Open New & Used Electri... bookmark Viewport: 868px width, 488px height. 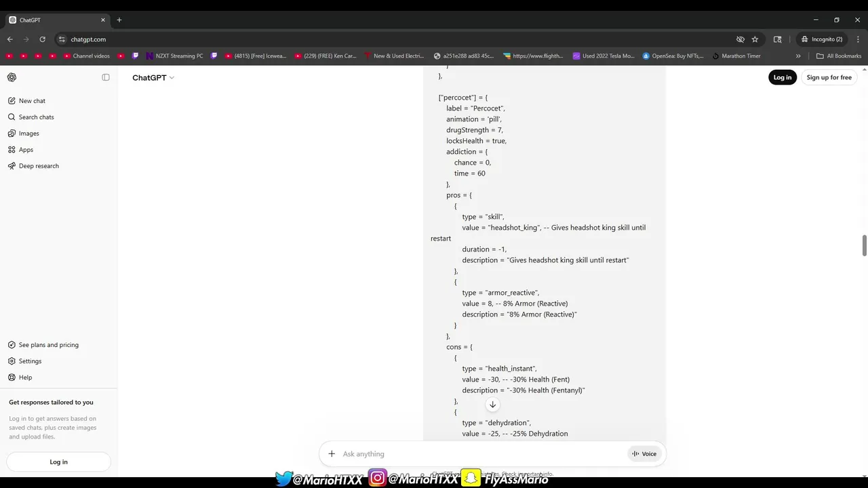[x=394, y=56]
